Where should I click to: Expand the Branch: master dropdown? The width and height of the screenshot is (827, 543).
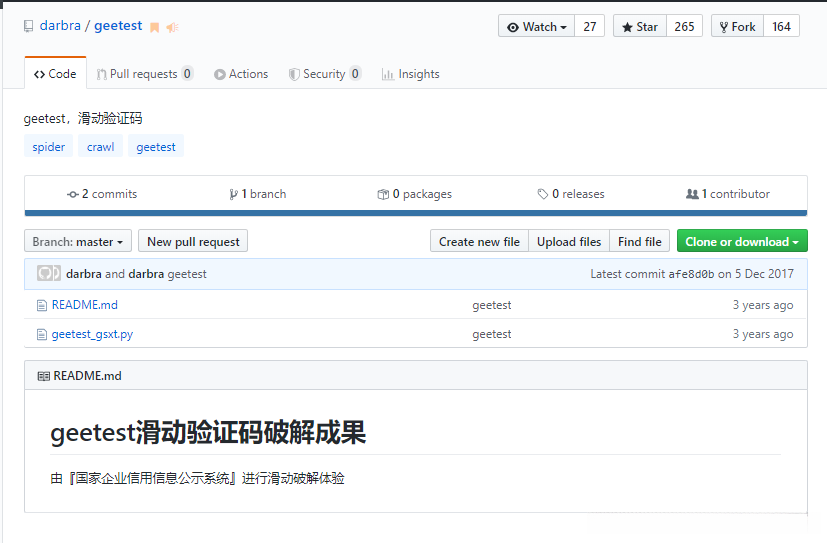[78, 241]
